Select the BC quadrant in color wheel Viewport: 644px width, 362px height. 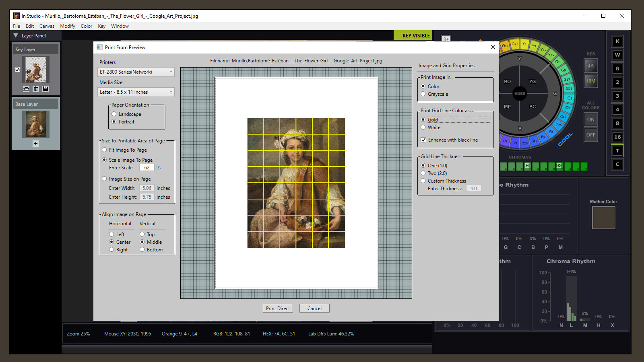[x=533, y=107]
